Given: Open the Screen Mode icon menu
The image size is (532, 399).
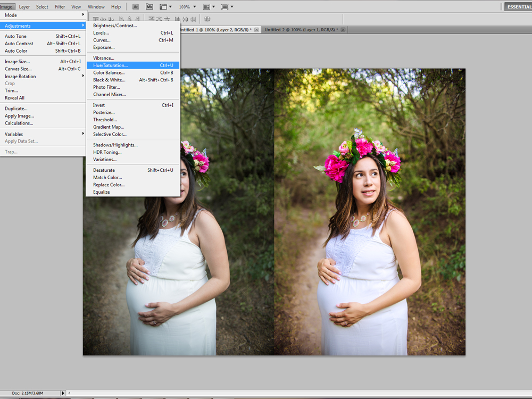Looking at the screenshot, I should point(227,7).
